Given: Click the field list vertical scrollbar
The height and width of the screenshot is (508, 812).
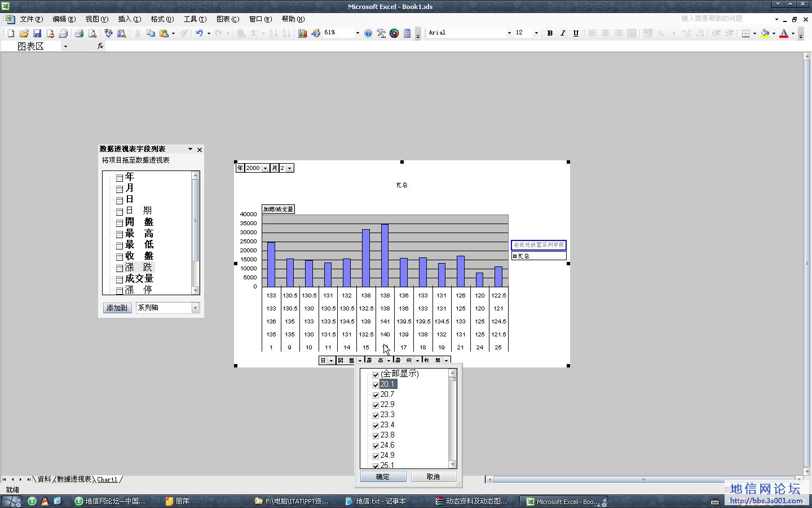Looking at the screenshot, I should point(196,233).
